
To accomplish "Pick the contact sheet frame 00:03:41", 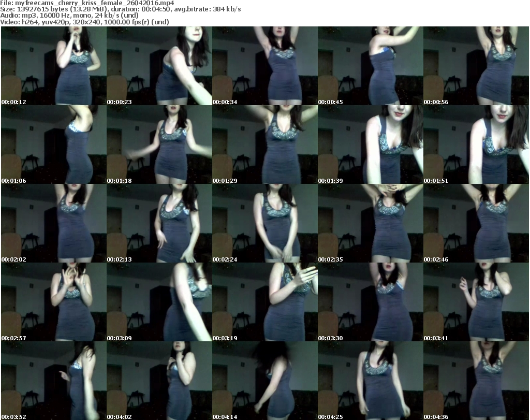I will pyautogui.click(x=476, y=302).
